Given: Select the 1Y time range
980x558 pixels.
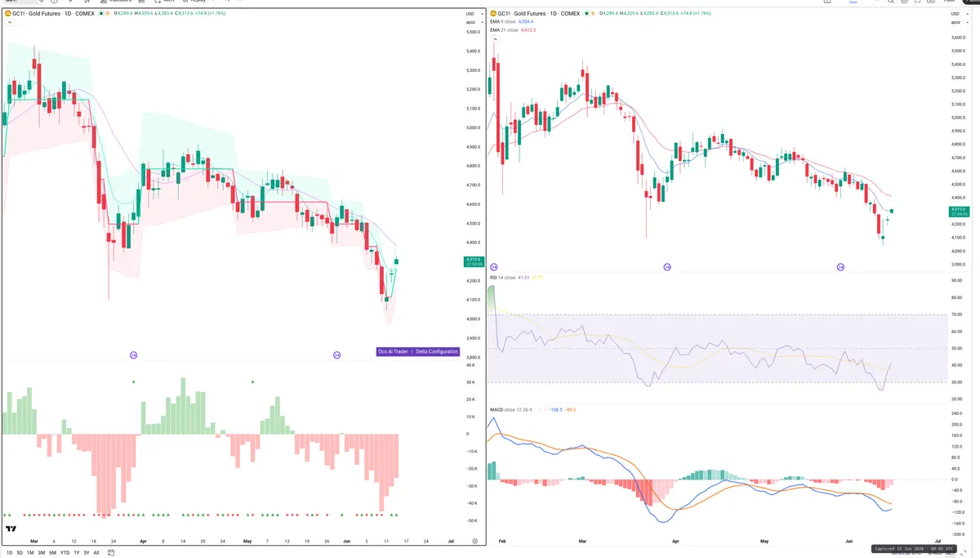Looking at the screenshot, I should click(x=76, y=553).
